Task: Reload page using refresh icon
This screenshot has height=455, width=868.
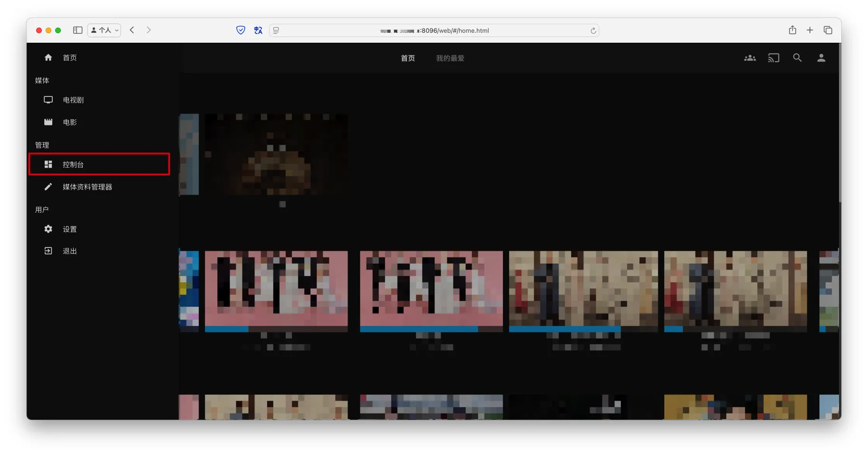Action: [x=593, y=31]
